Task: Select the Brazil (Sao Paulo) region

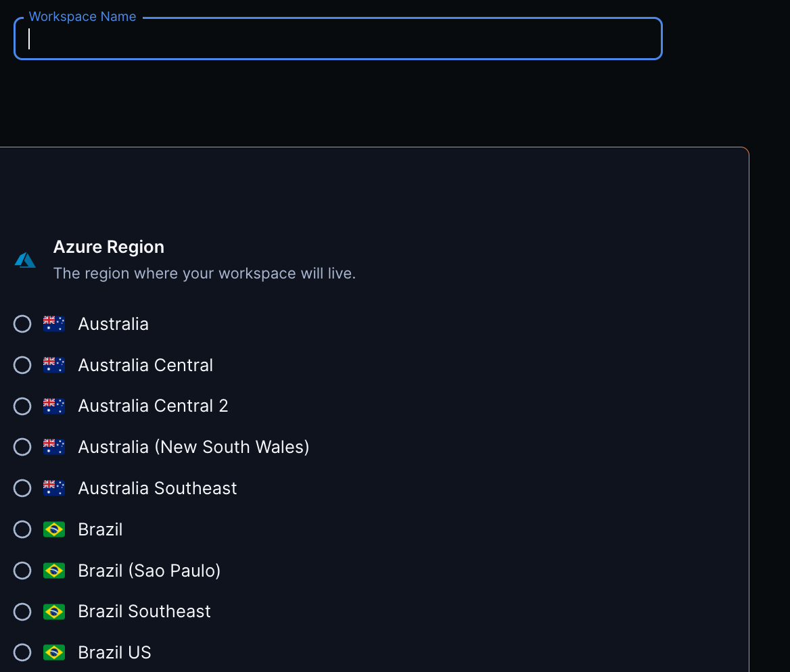Action: (22, 570)
